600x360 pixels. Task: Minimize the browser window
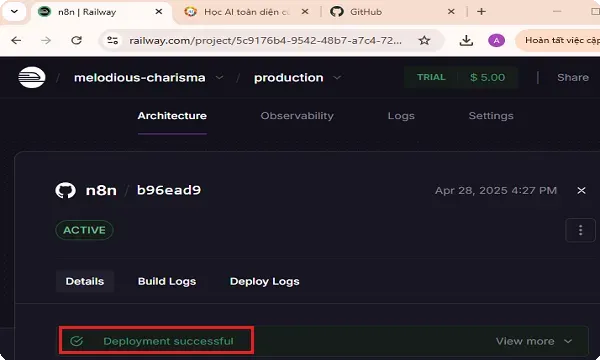557,12
